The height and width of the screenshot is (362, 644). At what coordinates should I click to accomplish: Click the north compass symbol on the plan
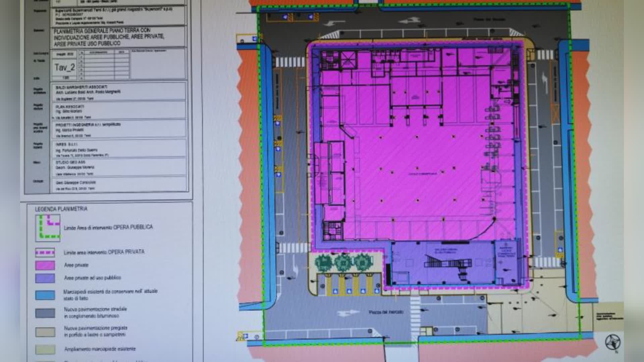click(x=613, y=343)
